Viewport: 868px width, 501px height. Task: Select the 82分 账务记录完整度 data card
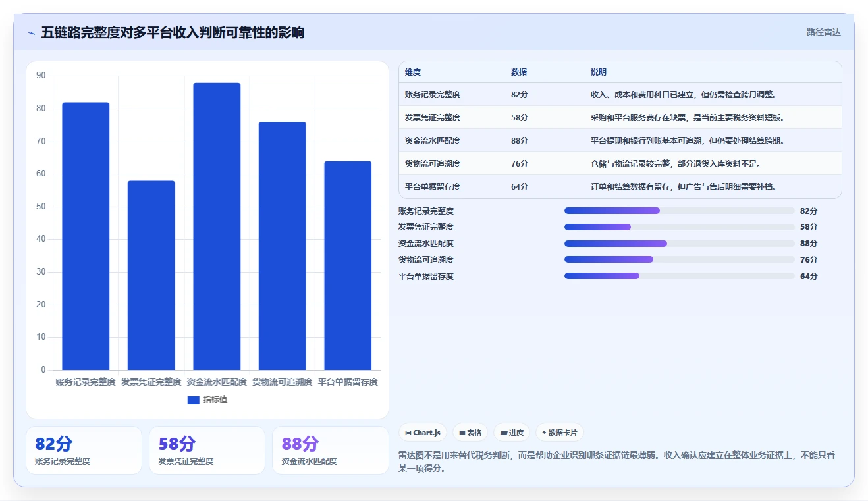click(84, 450)
